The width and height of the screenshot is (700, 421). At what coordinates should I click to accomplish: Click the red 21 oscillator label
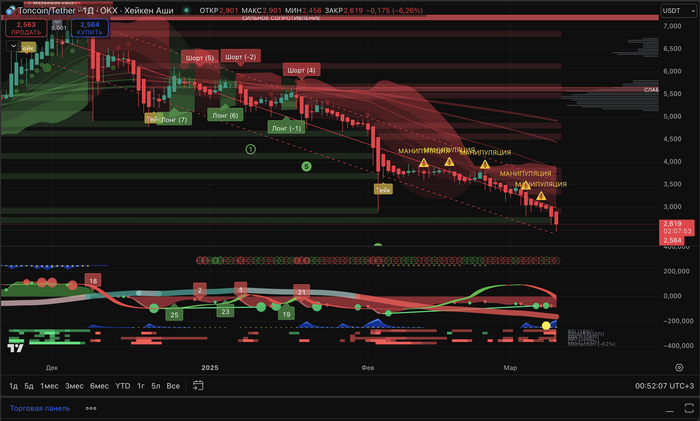(302, 292)
